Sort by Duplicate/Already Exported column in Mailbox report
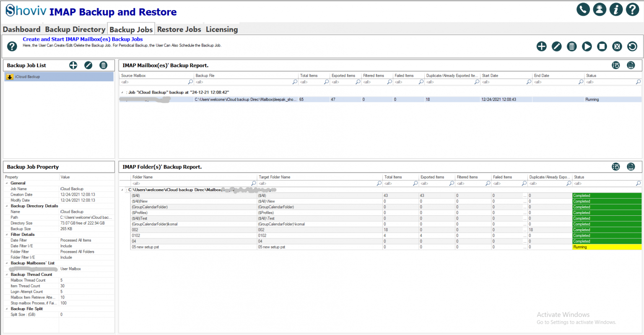 [452, 76]
